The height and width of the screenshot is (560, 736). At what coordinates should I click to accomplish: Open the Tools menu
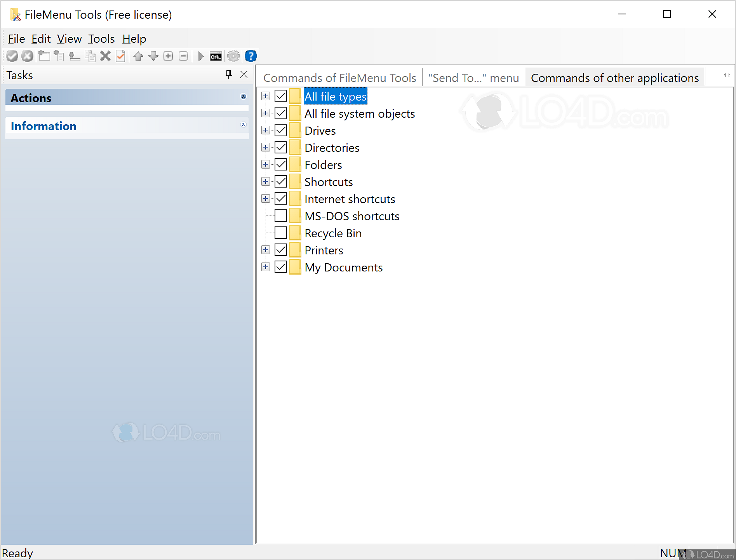(x=101, y=38)
